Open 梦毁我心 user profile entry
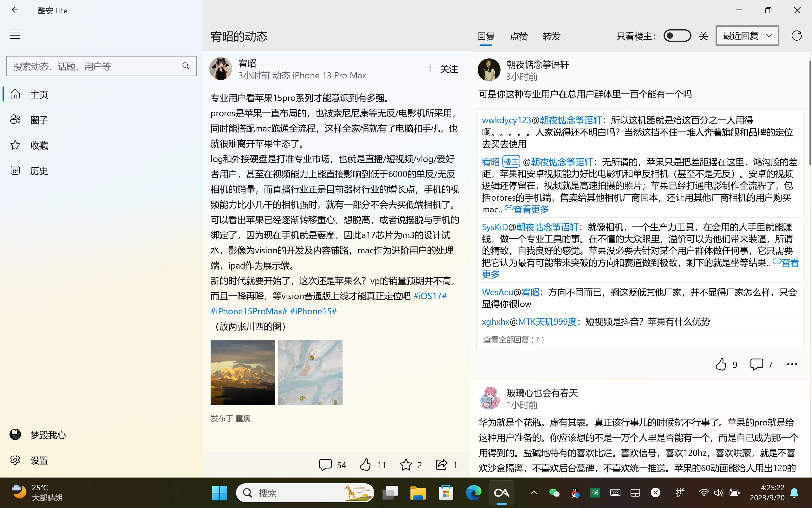The height and width of the screenshot is (508, 812). click(x=101, y=435)
